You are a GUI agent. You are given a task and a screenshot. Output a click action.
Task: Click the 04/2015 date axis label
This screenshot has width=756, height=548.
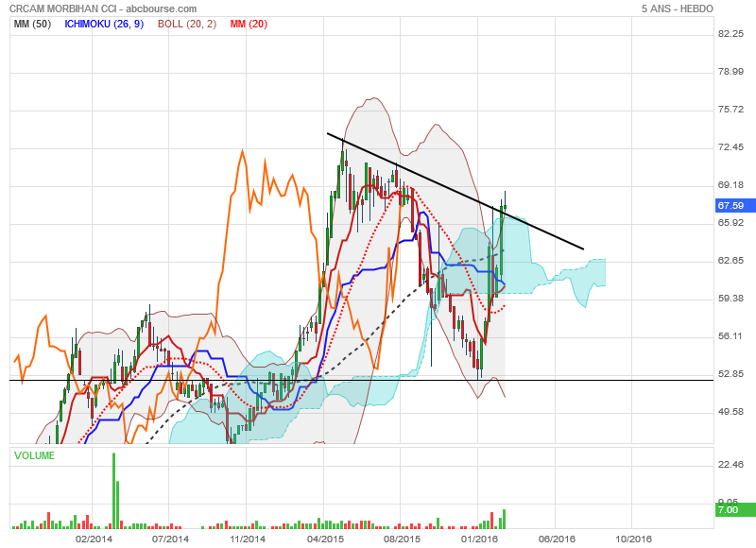point(325,539)
